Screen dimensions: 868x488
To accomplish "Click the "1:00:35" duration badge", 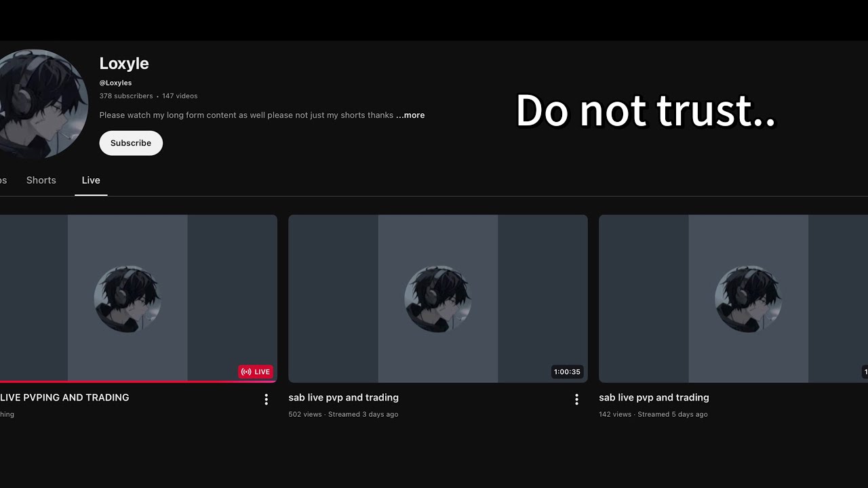I will (567, 371).
